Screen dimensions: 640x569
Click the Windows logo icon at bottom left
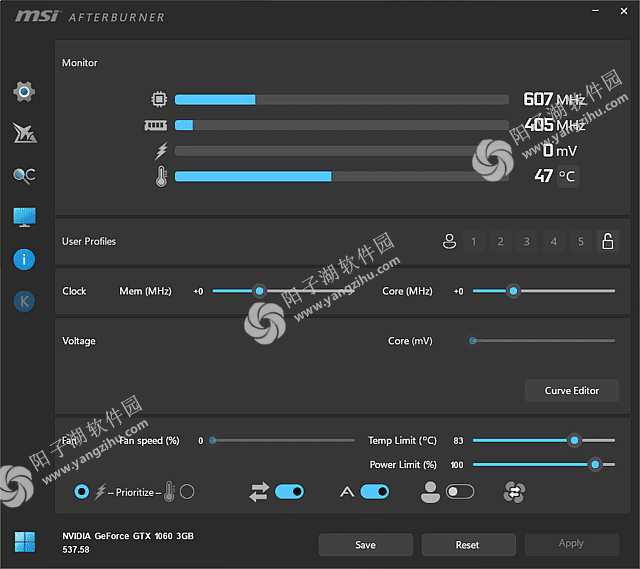25,542
